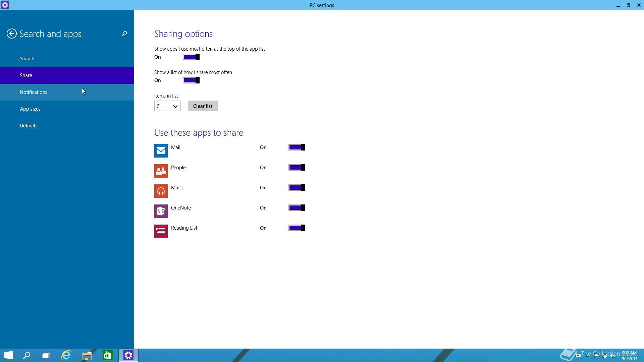Image resolution: width=644 pixels, height=362 pixels.
Task: Minimize the PC settings window
Action: coord(618,5)
